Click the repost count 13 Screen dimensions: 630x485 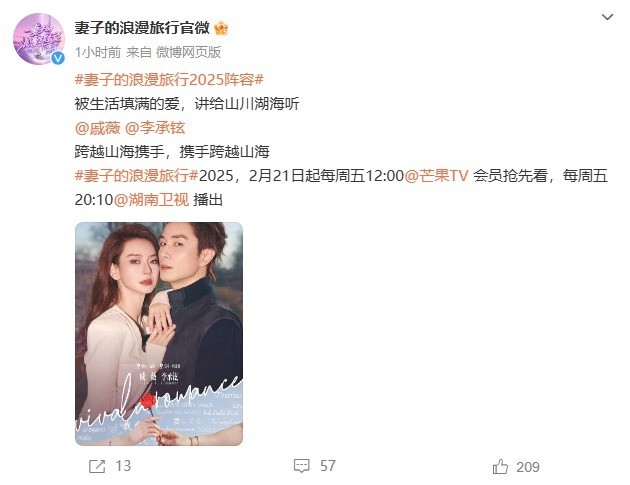pos(123,466)
